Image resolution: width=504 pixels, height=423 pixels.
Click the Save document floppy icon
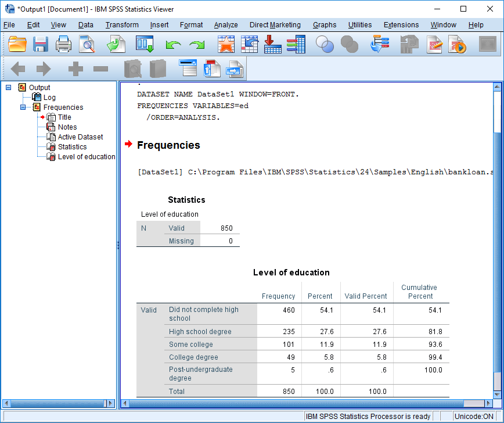pyautogui.click(x=41, y=44)
